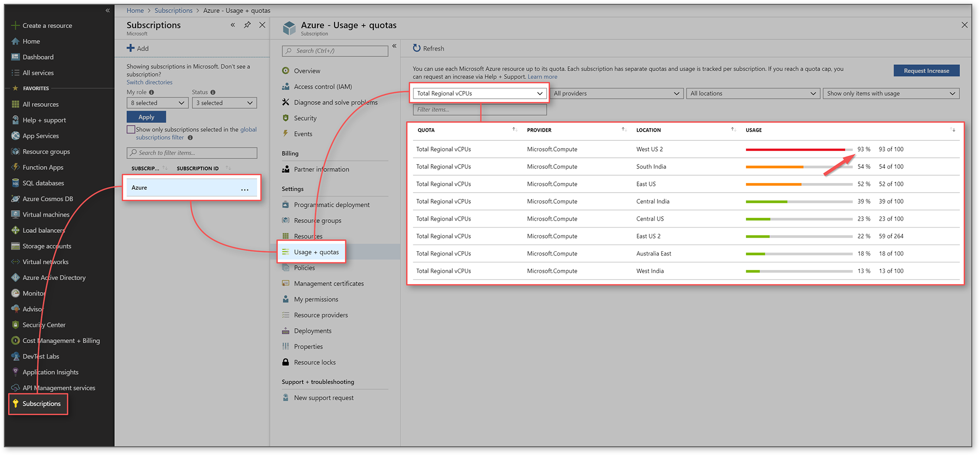The image size is (980, 455).
Task: Click the Refresh icon in Usage blade
Action: tap(416, 48)
